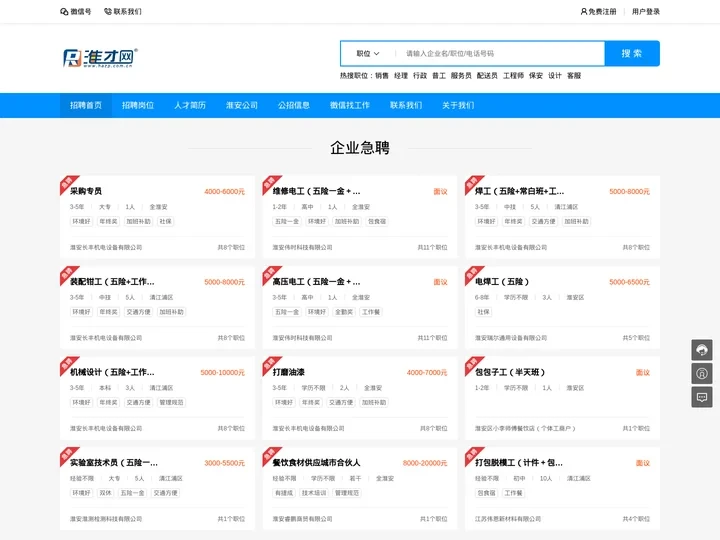This screenshot has width=720, height=540.
Task: Open the 招聘岗位 nav menu item
Action: 138,105
